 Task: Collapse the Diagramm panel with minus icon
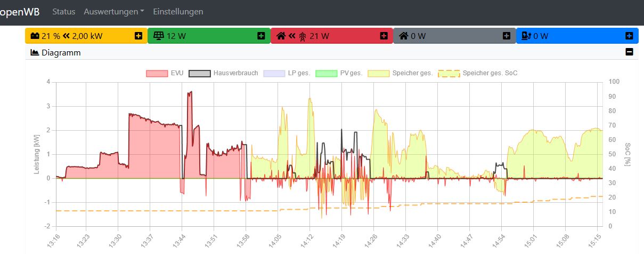(629, 52)
